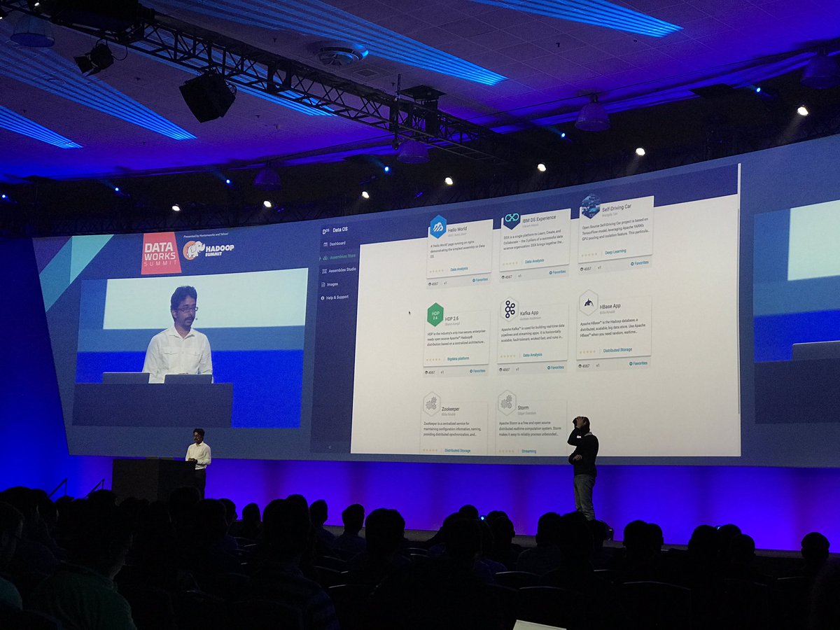Viewport: 840px width, 630px height.
Task: Click the Help & Support info icon
Action: (322, 297)
